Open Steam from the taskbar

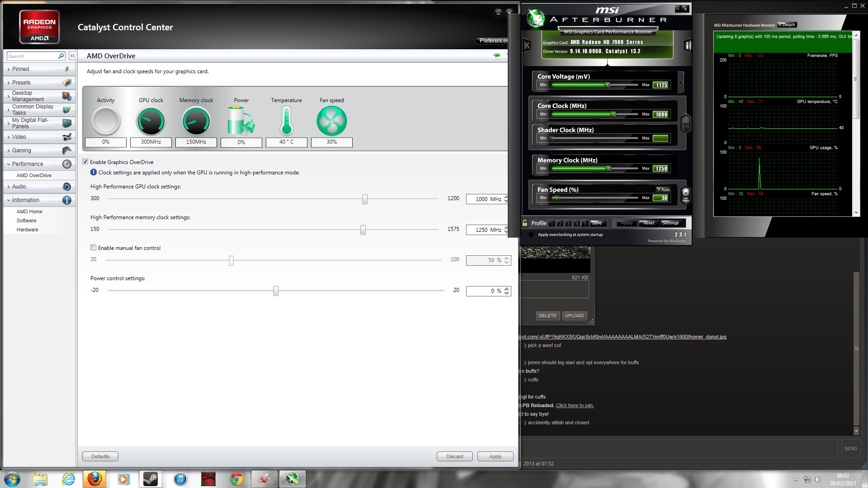coord(151,479)
